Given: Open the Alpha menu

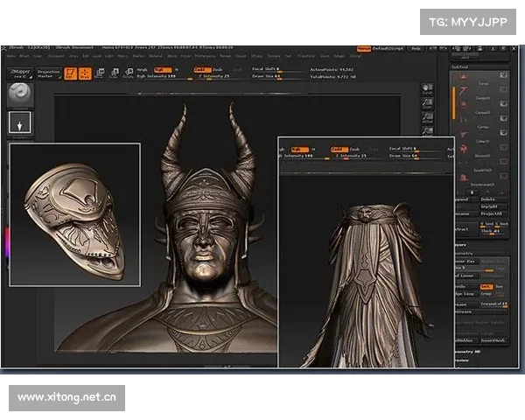Looking at the screenshot, I should [11, 56].
